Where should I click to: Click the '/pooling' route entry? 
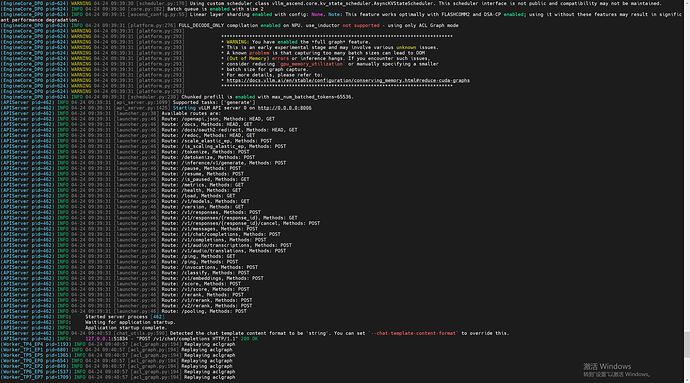point(204,311)
